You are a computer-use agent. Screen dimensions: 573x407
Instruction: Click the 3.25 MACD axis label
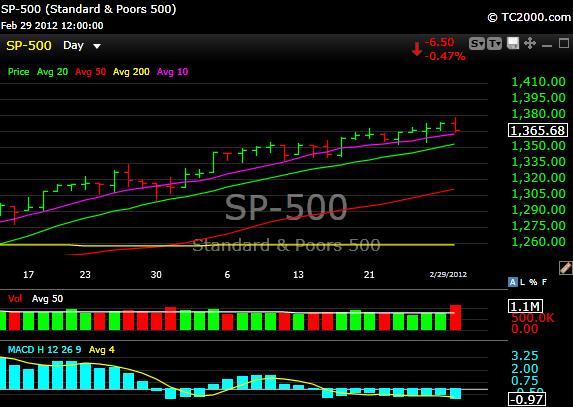(525, 356)
